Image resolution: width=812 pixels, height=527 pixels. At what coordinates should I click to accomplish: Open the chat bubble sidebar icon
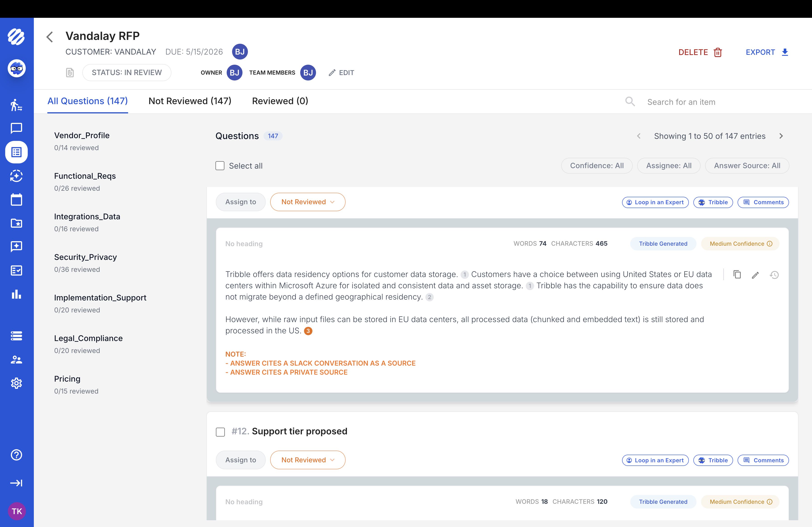16,128
